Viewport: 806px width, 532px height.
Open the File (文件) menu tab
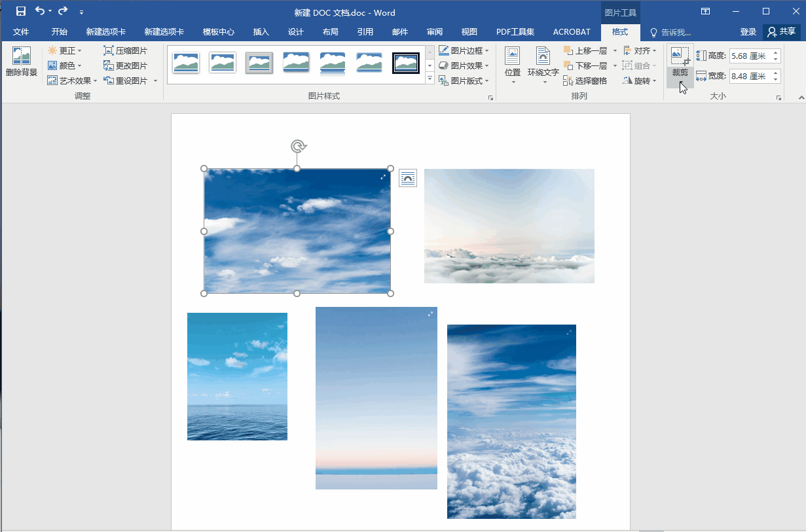pos(21,32)
